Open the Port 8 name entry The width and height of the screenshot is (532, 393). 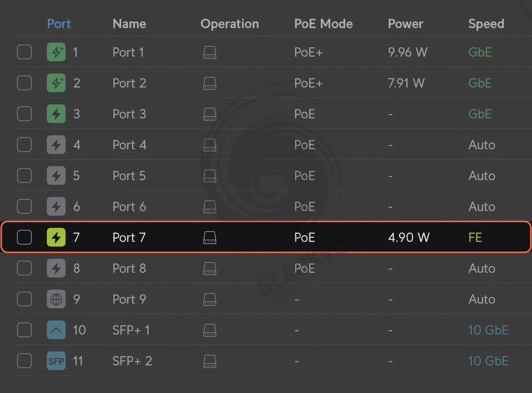pyautogui.click(x=129, y=268)
